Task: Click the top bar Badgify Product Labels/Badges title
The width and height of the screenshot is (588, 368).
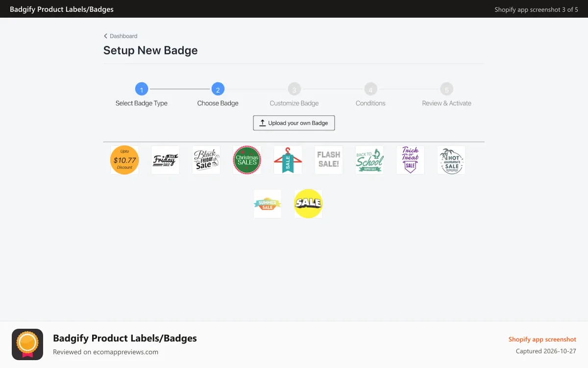Action: 61,9
